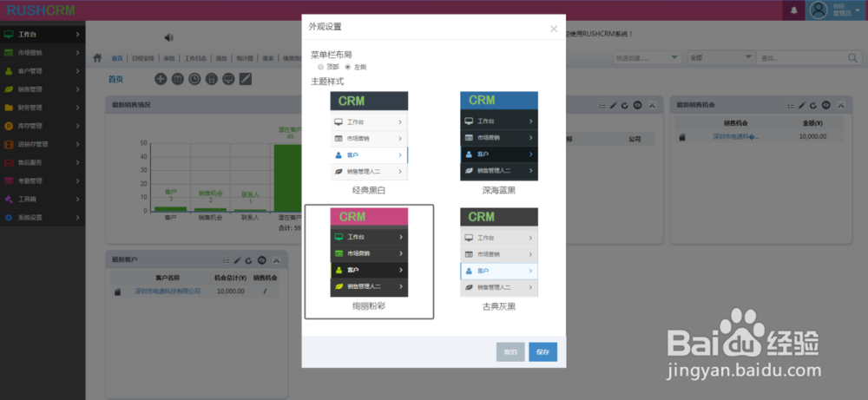The height and width of the screenshot is (400, 868).
Task: Expand 工具箱 sidebar menu
Action: tap(43, 200)
